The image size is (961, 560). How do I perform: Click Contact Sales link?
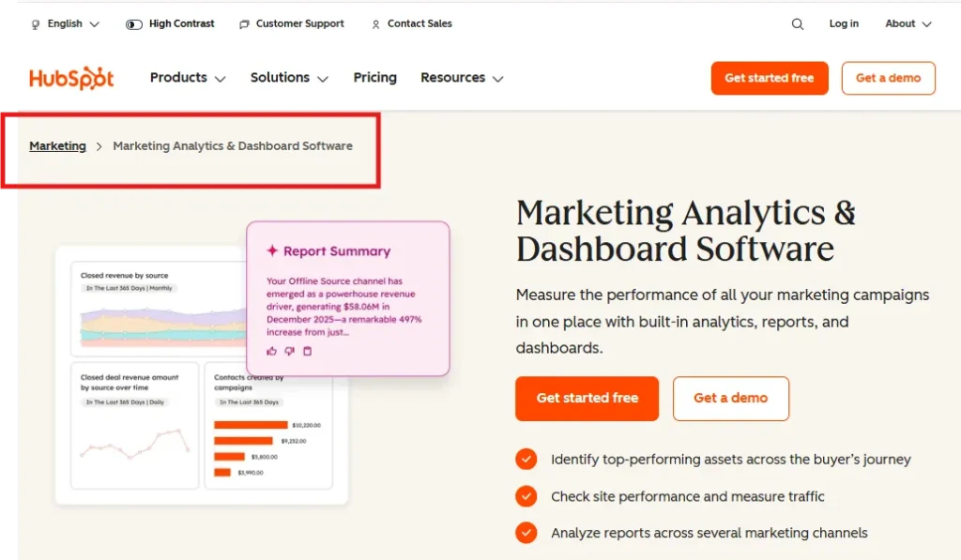click(x=419, y=23)
